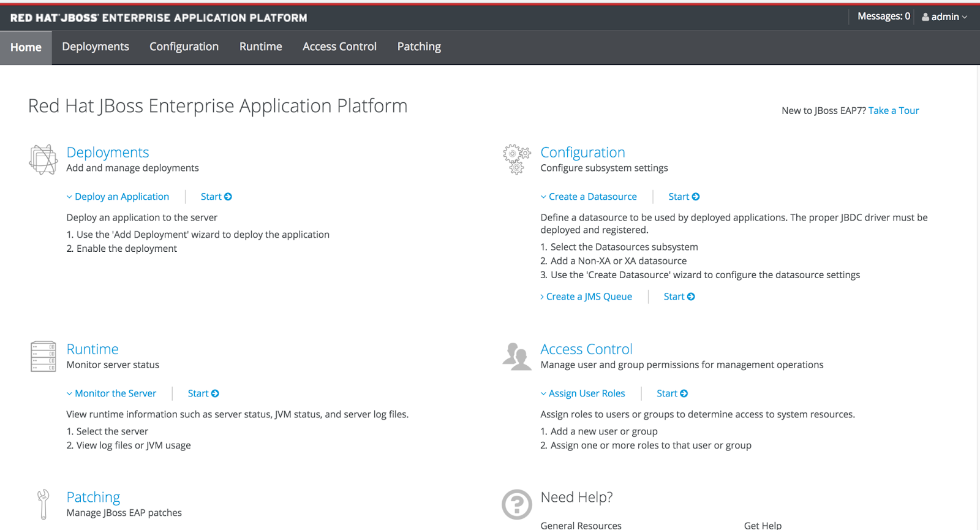The width and height of the screenshot is (980, 530).
Task: Click the user icon next to admin
Action: (925, 17)
